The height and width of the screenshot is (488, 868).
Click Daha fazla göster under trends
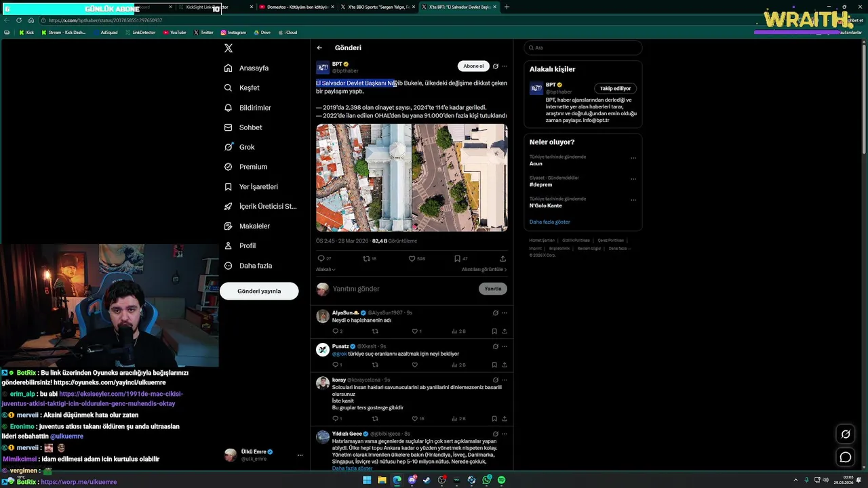(550, 222)
